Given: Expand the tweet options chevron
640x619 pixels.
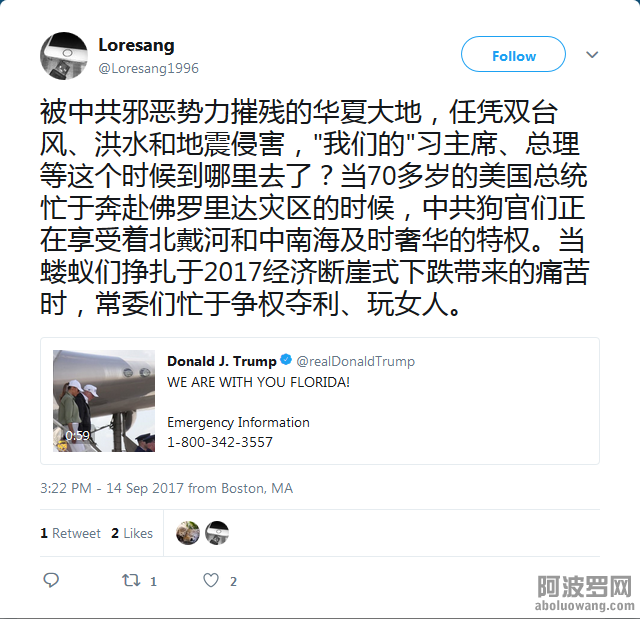Looking at the screenshot, I should [x=592, y=55].
